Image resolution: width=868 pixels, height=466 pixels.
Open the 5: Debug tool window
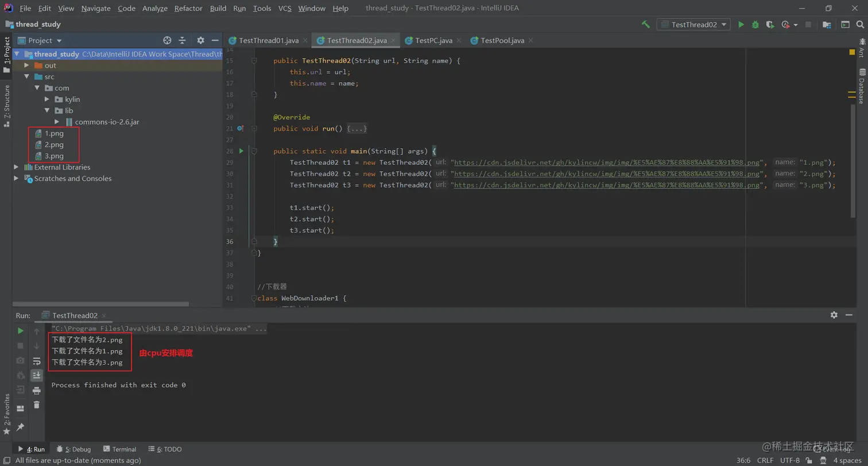(73, 449)
